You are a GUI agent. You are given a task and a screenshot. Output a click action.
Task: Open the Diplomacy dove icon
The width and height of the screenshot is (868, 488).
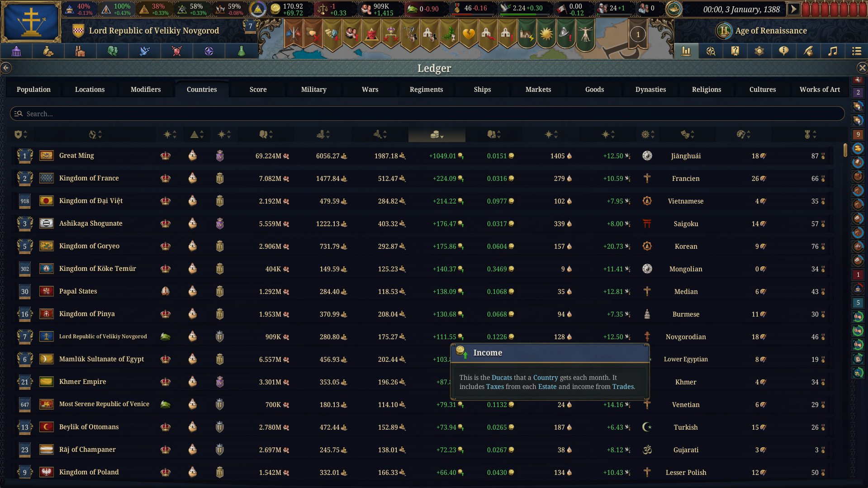click(145, 51)
